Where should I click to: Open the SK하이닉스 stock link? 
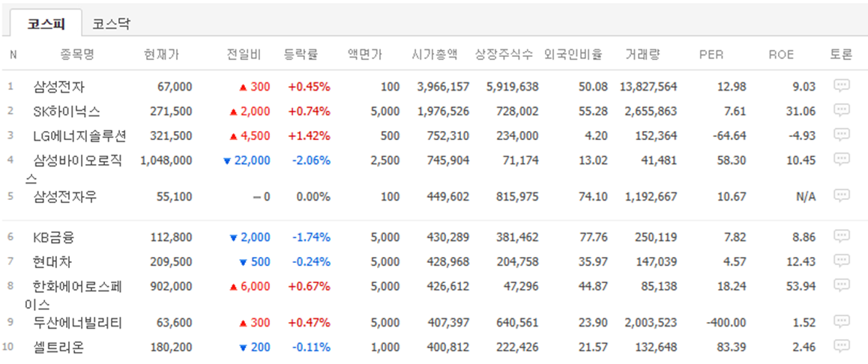click(x=67, y=111)
